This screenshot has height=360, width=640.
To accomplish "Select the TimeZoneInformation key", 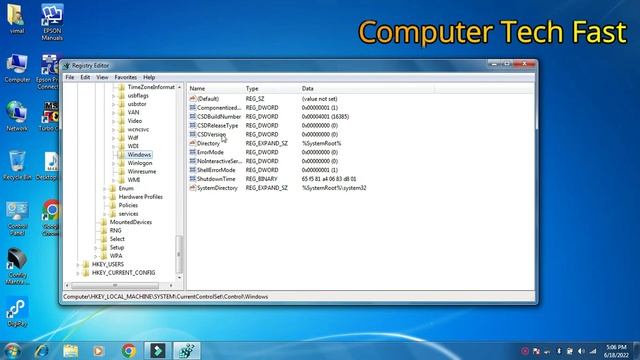I will 151,87.
